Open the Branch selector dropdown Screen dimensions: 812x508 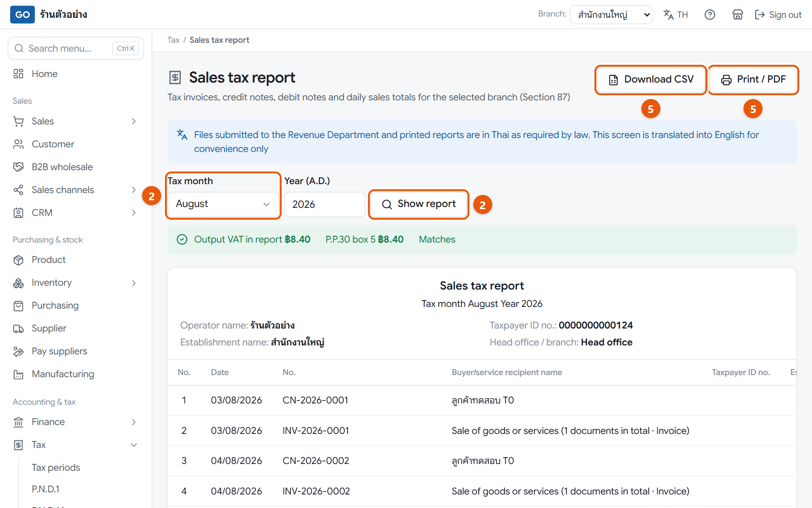click(x=611, y=15)
